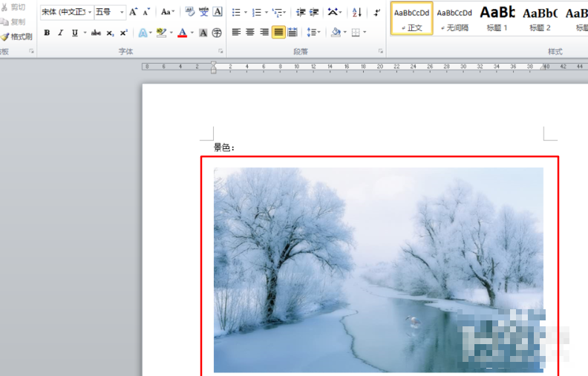
Task: Apply text highlight color with the marker icon
Action: (162, 33)
